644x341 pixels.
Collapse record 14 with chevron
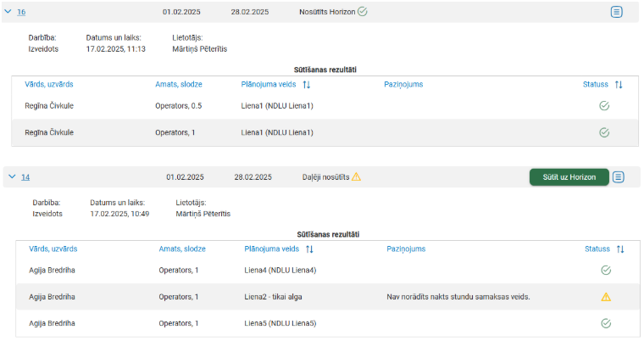[11, 177]
